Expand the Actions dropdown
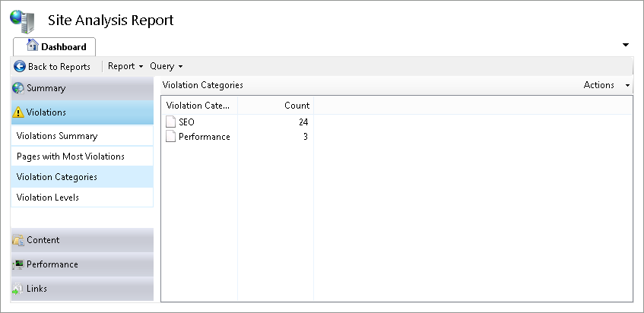 tap(607, 85)
